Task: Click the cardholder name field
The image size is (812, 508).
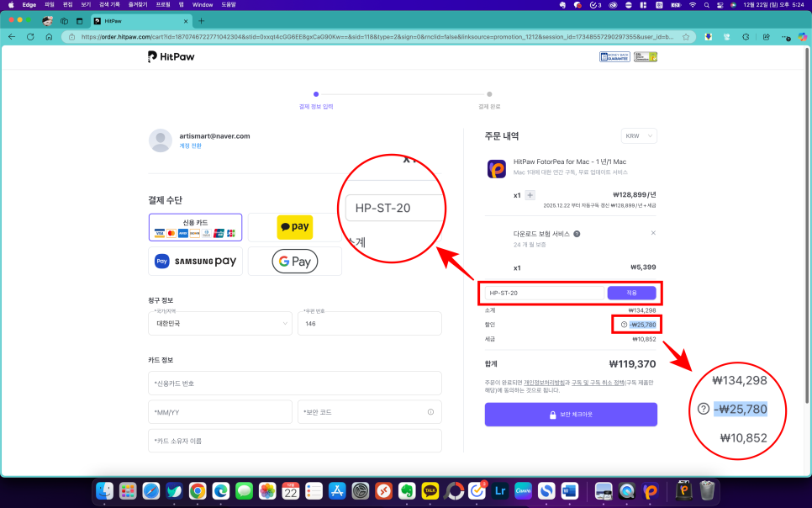Action: pyautogui.click(x=295, y=441)
